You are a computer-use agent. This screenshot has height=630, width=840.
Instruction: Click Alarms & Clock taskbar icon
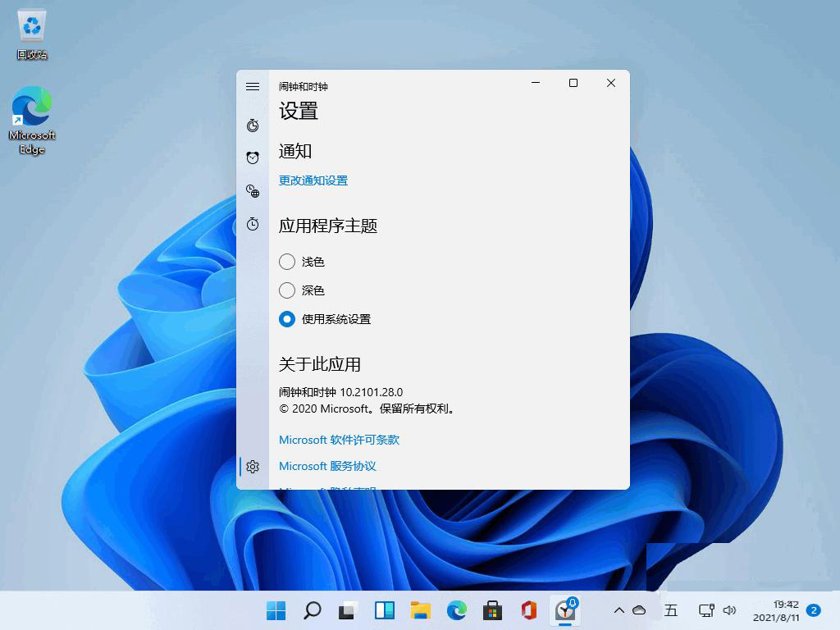coord(565,610)
